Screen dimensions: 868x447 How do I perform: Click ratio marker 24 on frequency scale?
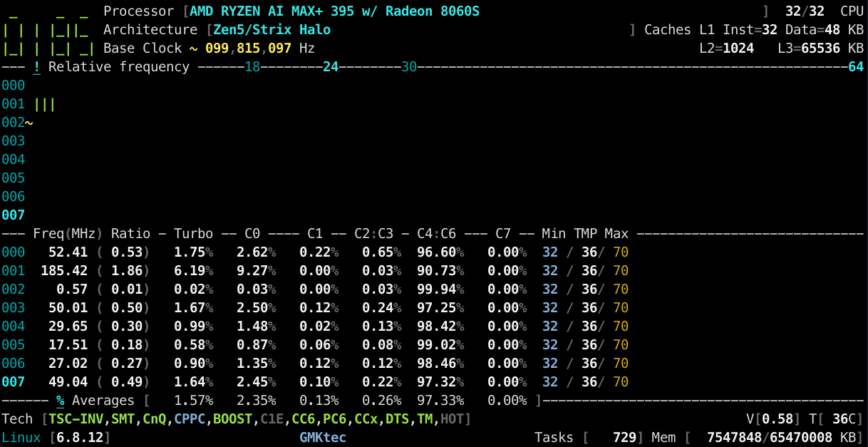[331, 67]
